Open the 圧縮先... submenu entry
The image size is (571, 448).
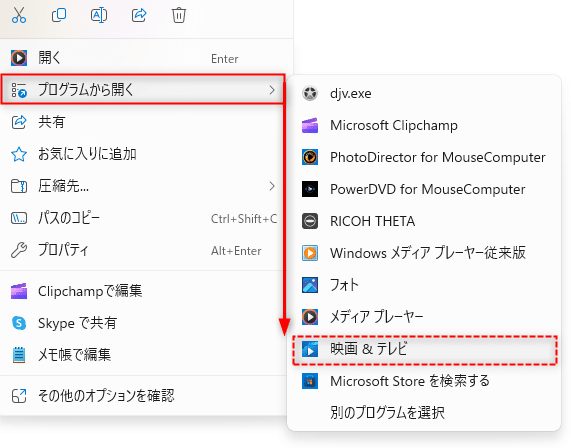pyautogui.click(x=143, y=186)
